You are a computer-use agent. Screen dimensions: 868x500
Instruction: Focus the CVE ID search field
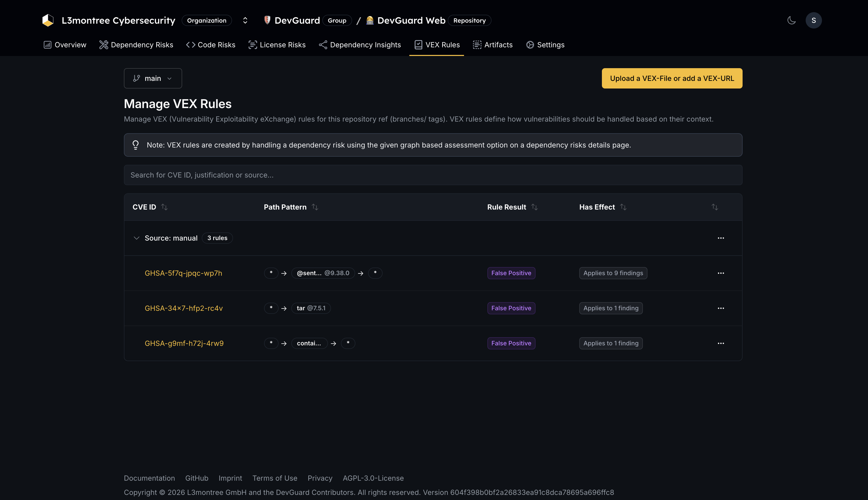(433, 175)
